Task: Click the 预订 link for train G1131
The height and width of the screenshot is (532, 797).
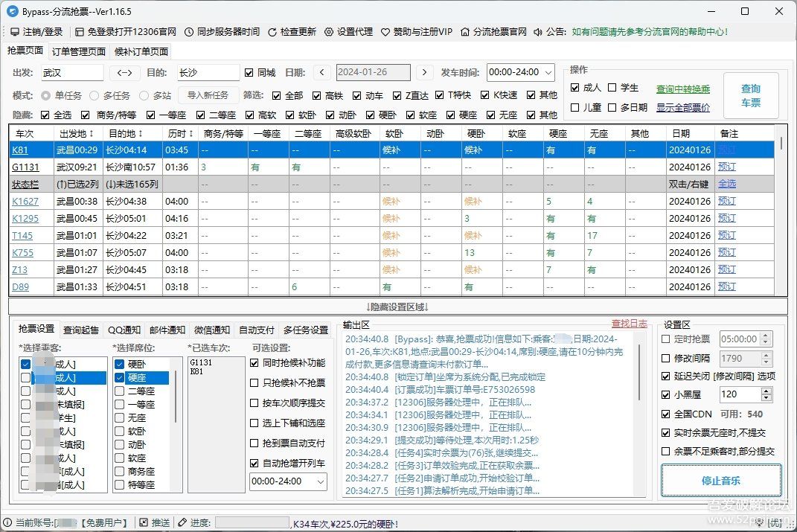Action: [726, 167]
